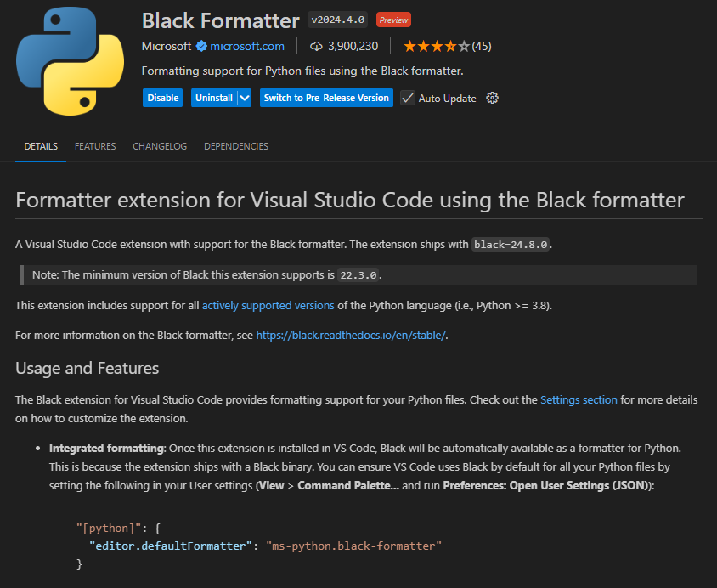Click the Integrated formatting bold text

106,448
